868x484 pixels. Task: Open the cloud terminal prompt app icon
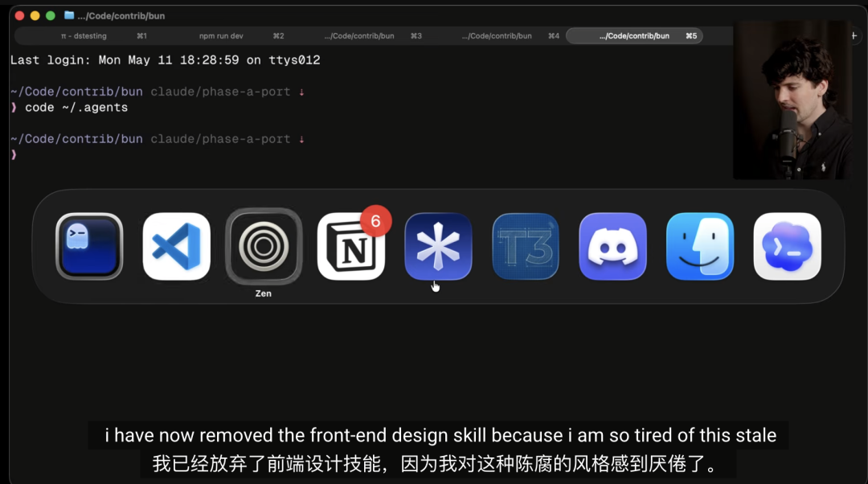click(x=787, y=247)
